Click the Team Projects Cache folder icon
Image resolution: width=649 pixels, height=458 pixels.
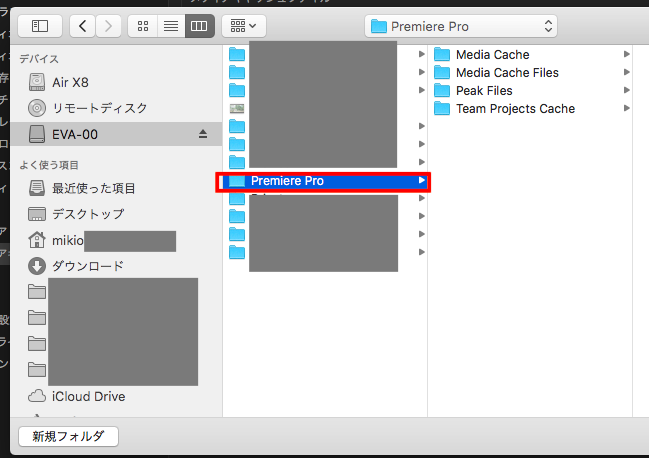pyautogui.click(x=442, y=108)
